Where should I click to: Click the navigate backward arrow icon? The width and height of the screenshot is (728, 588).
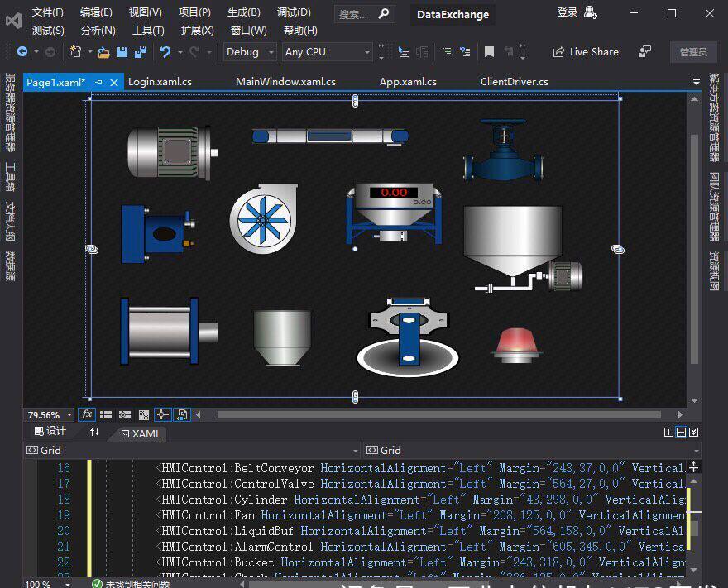pyautogui.click(x=22, y=52)
